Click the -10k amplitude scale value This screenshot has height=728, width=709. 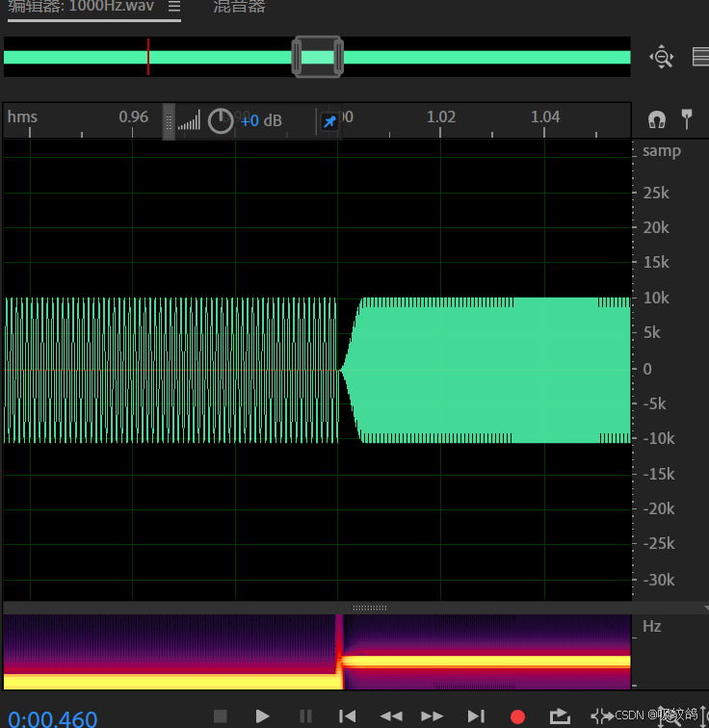[658, 439]
